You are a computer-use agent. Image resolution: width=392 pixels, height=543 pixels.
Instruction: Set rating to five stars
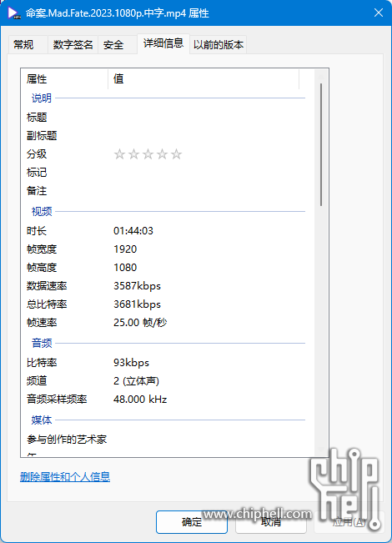[176, 154]
